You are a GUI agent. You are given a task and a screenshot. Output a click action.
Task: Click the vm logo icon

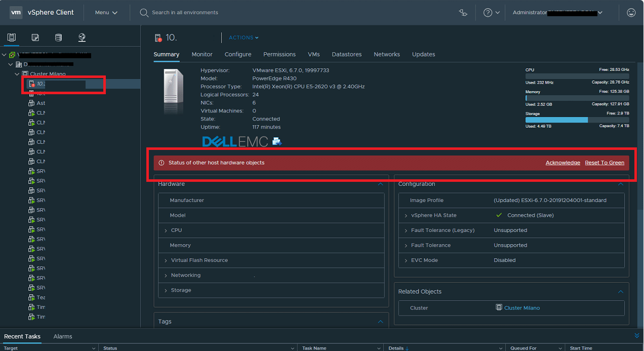tap(16, 12)
